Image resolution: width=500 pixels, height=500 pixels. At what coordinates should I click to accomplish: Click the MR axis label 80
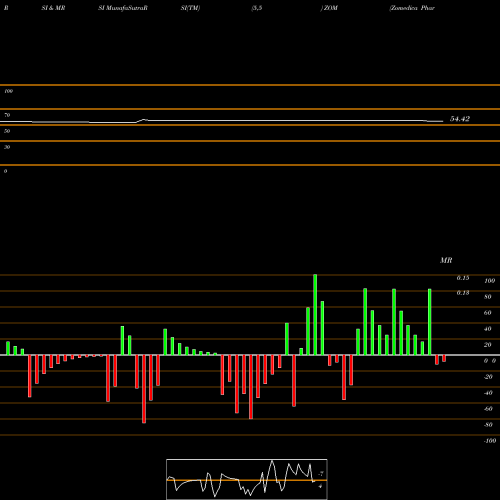pos(488,297)
